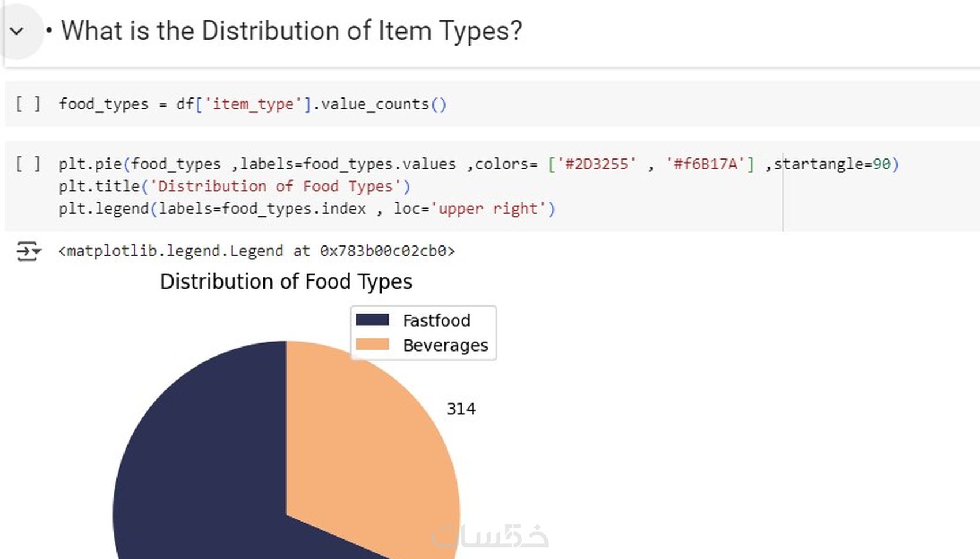The width and height of the screenshot is (980, 559).
Task: Click the Beverages orange legend swatch
Action: pos(372,345)
